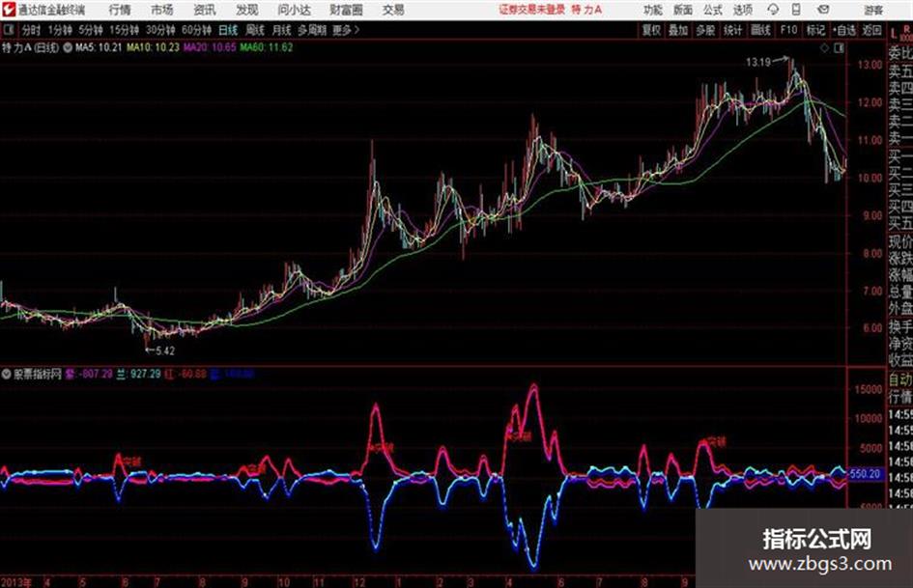
Task: Click the 复权 toolbar button
Action: click(651, 30)
